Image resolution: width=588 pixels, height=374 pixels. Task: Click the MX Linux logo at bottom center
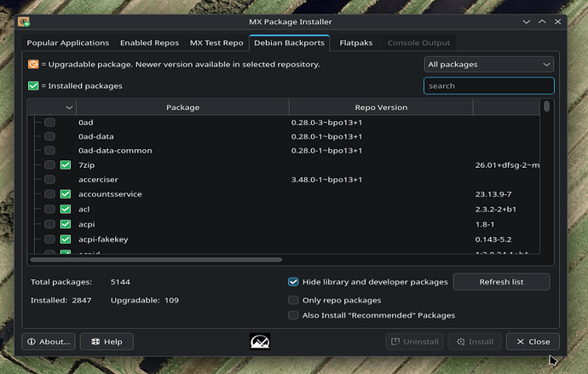tap(260, 342)
